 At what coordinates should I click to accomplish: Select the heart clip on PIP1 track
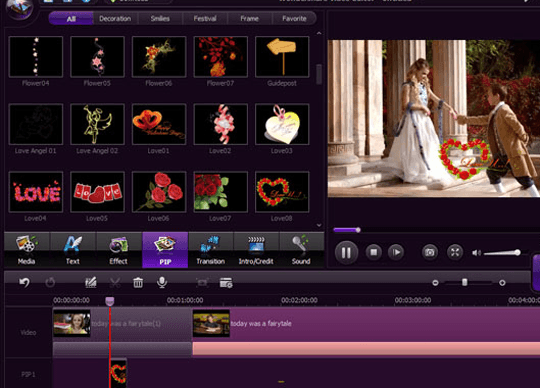pyautogui.click(x=118, y=373)
